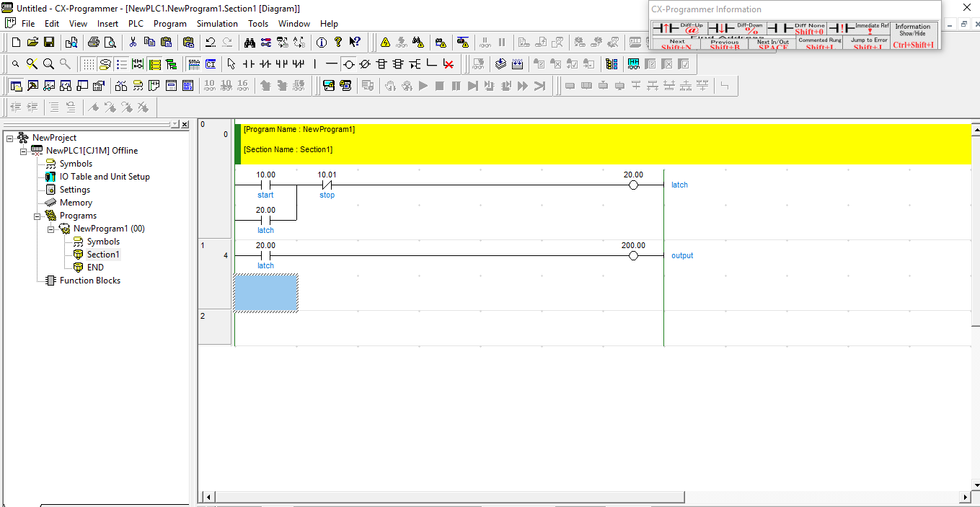Click the Compile program icon with colored bars
980x507 pixels.
pyautogui.click(x=612, y=63)
